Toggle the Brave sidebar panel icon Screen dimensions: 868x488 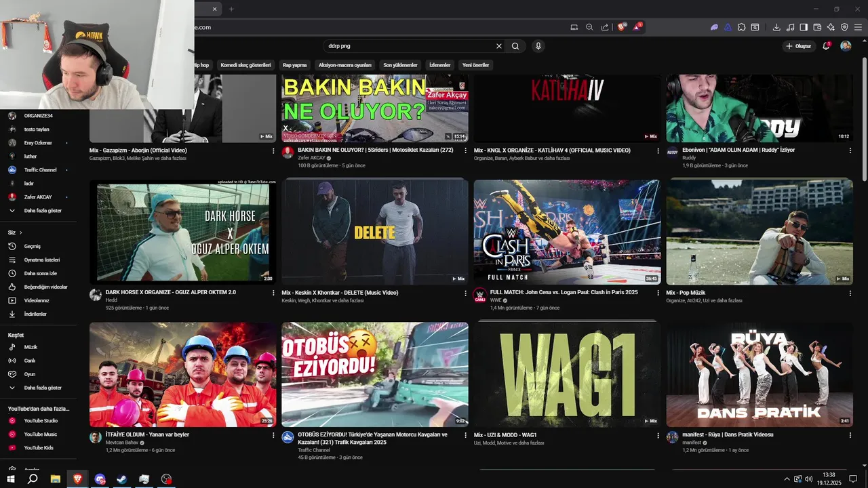[804, 27]
